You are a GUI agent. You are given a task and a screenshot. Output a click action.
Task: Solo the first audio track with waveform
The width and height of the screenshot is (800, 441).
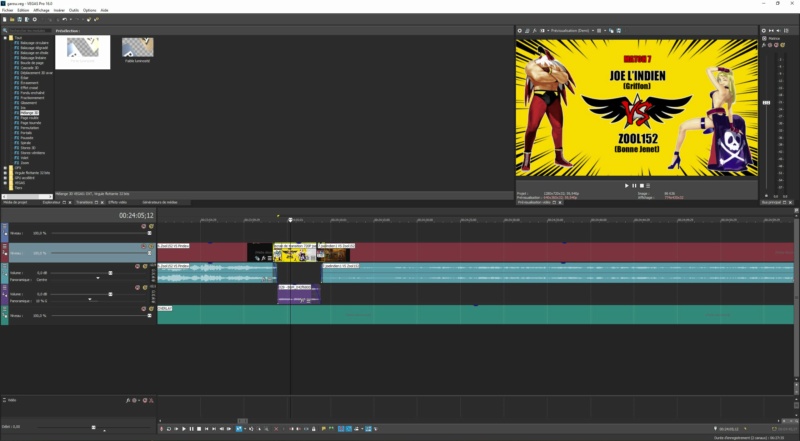coord(145,266)
